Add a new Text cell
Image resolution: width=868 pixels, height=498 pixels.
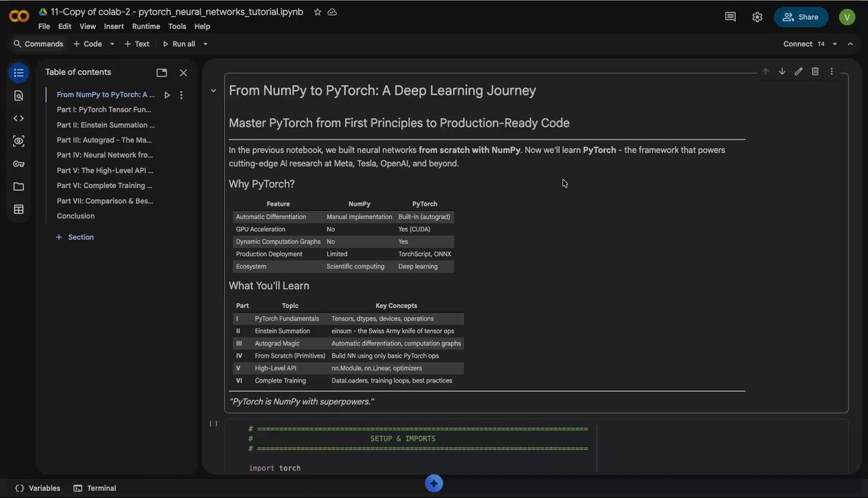(x=136, y=44)
